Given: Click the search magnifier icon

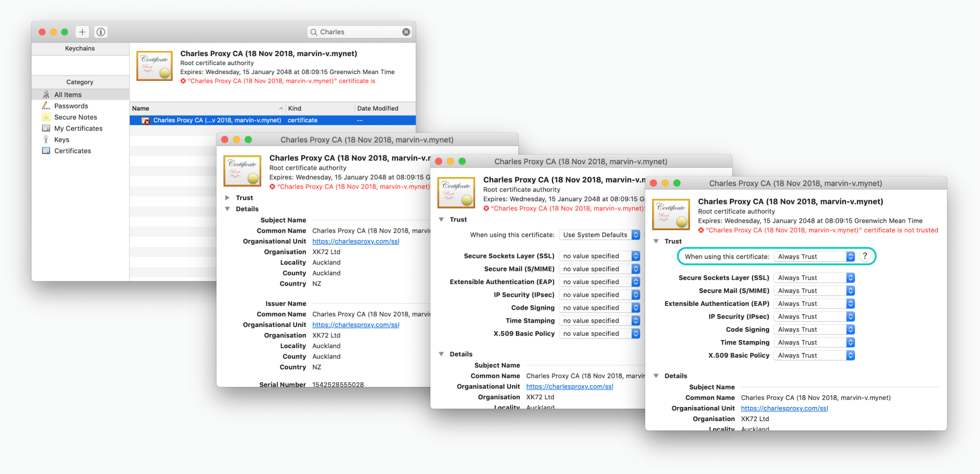Looking at the screenshot, I should point(314,32).
